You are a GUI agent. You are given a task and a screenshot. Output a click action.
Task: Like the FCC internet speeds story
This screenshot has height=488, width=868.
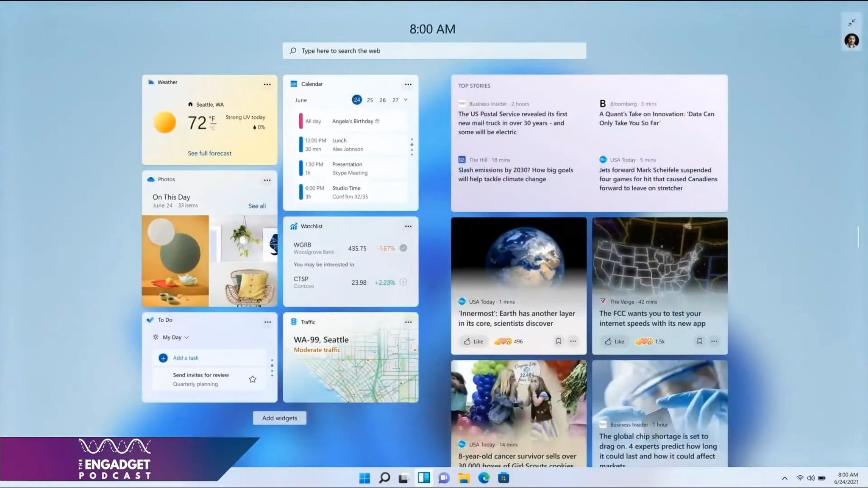[614, 341]
